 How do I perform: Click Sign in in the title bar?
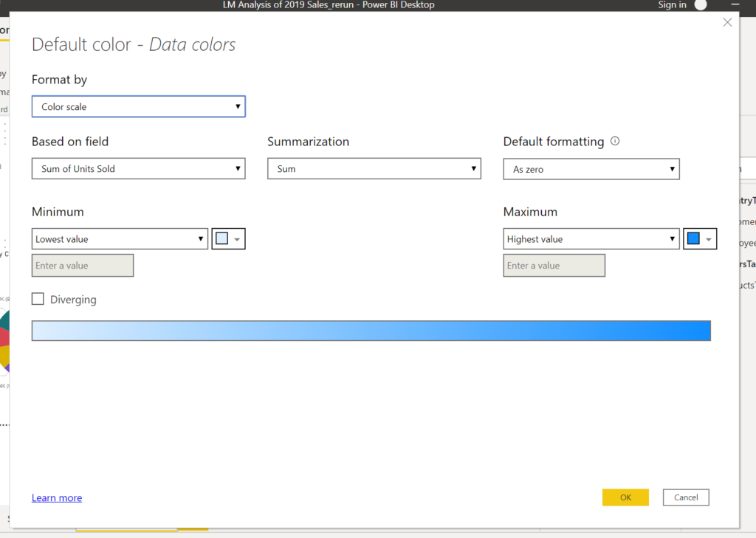672,5
